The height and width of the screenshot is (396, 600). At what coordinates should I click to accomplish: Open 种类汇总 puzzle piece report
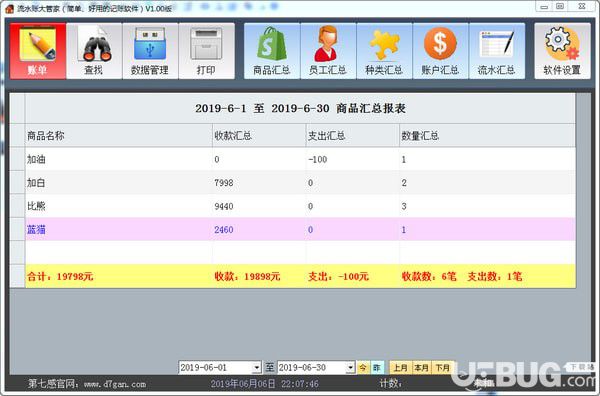point(384,51)
